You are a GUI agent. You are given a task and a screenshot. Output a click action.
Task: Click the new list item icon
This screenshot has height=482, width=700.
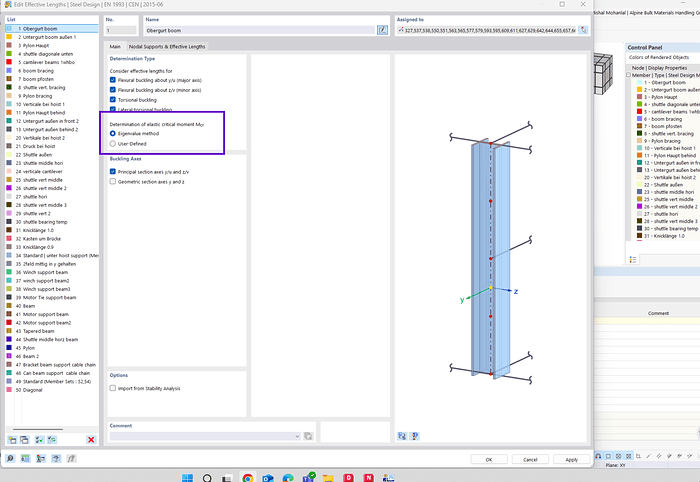(13, 439)
